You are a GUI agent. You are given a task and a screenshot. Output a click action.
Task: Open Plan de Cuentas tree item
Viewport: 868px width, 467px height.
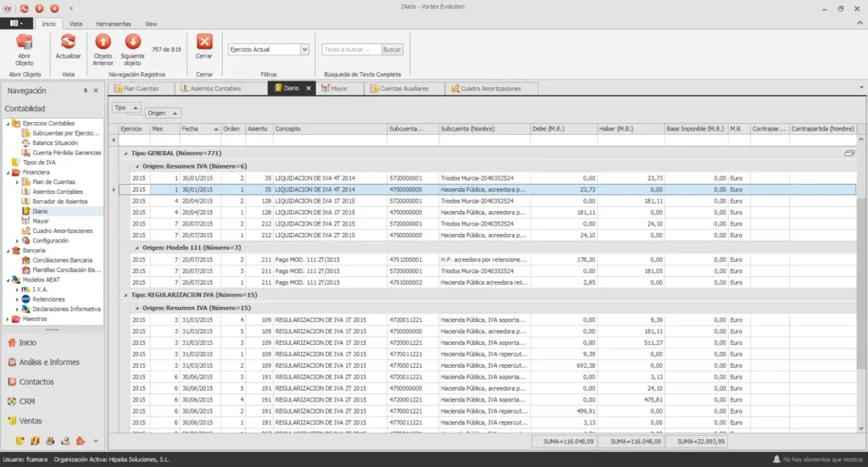[x=53, y=182]
